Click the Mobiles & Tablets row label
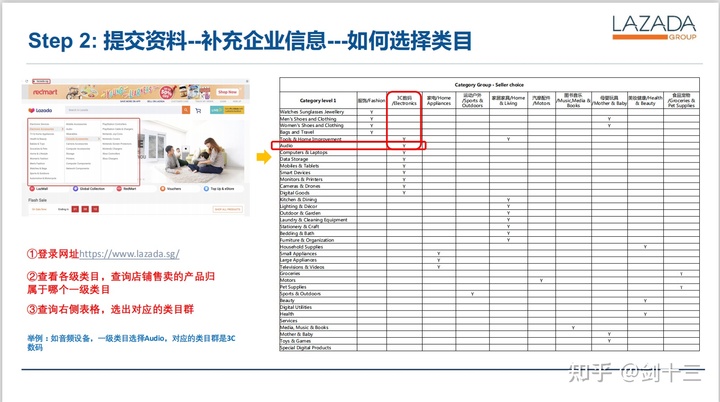The image size is (720, 402). [x=299, y=166]
